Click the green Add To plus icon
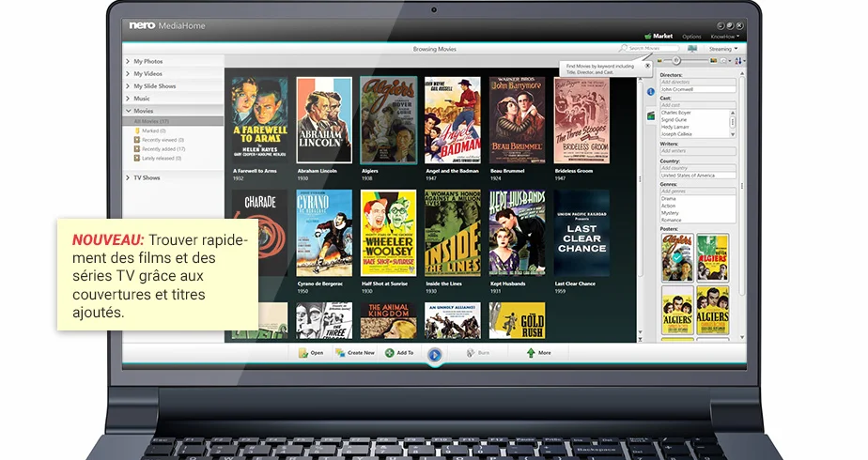The image size is (868, 460). (x=390, y=353)
